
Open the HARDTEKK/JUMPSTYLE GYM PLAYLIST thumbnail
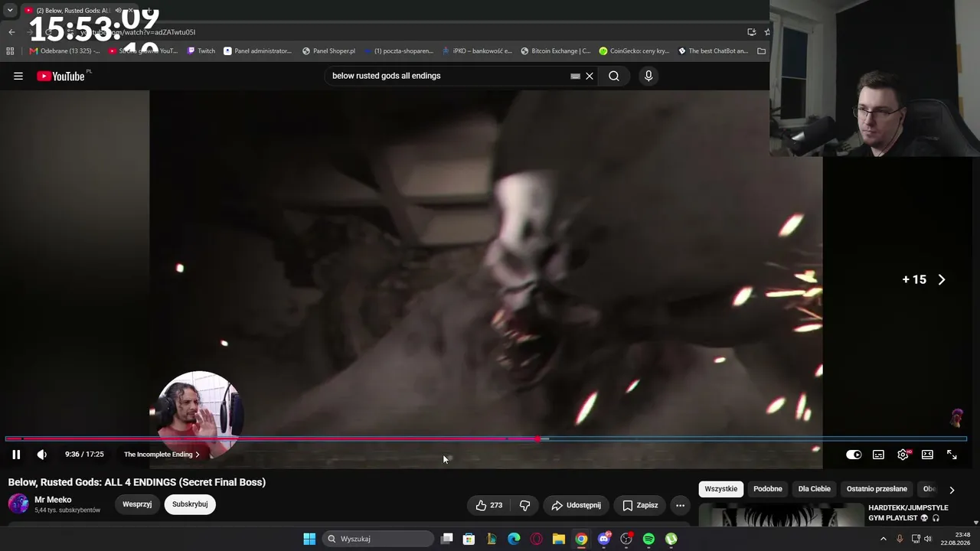(781, 516)
